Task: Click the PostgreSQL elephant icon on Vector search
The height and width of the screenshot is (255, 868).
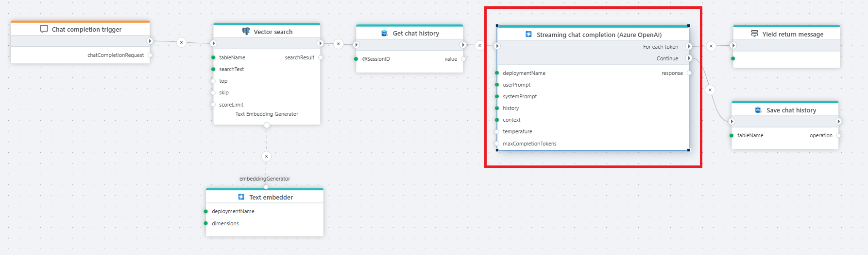Action: pyautogui.click(x=246, y=32)
